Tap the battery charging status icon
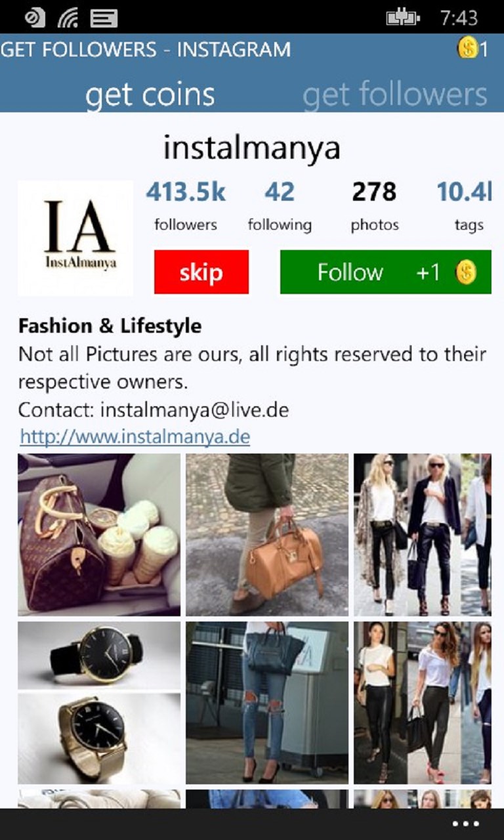 point(402,18)
